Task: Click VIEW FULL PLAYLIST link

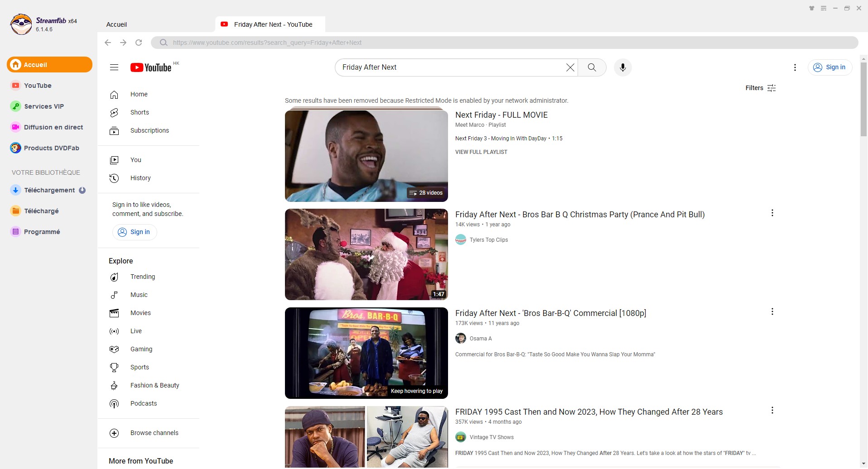Action: tap(481, 152)
